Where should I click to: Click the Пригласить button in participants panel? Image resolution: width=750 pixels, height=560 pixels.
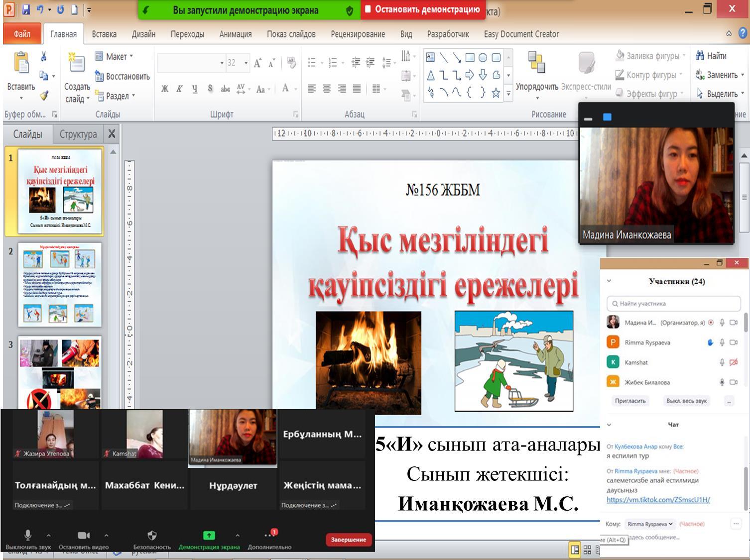tap(630, 401)
